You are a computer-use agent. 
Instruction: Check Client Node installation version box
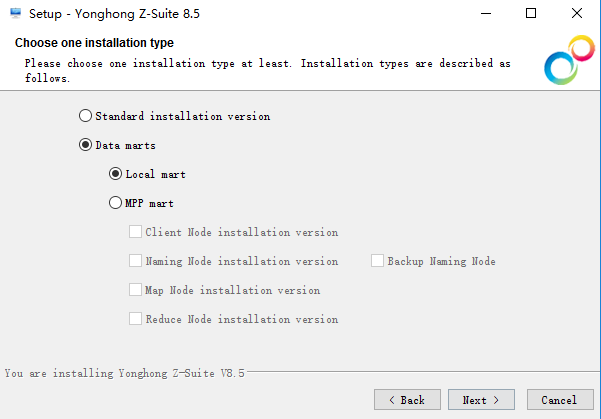135,232
